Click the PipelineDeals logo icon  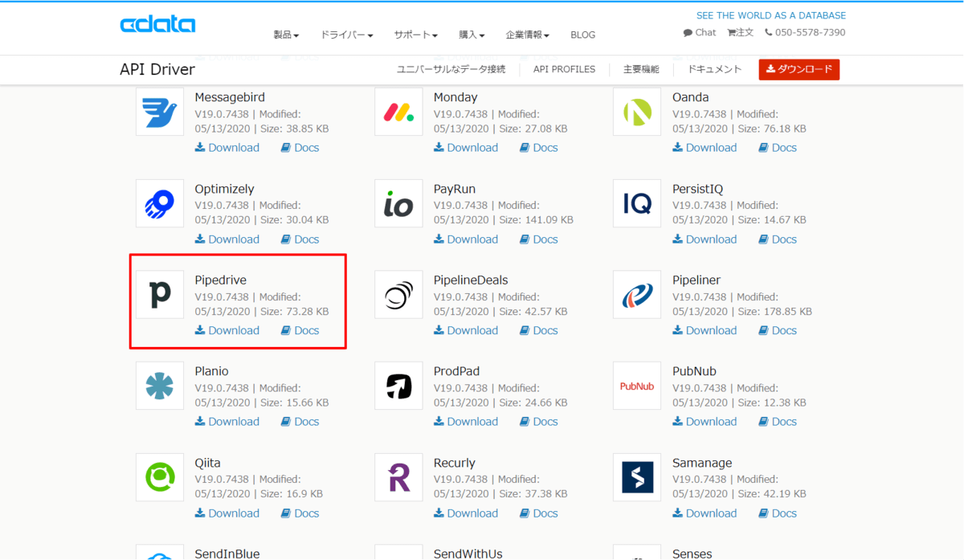398,295
